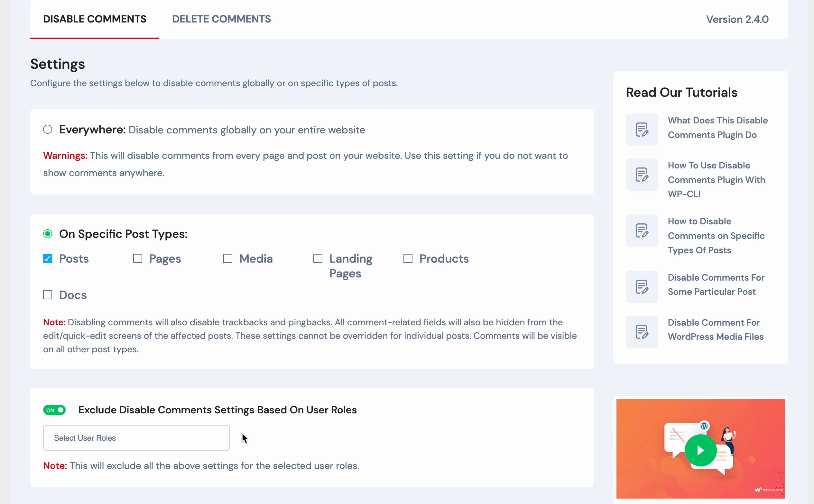The image size is (814, 504).
Task: Check the Media post type checkbox
Action: (228, 258)
